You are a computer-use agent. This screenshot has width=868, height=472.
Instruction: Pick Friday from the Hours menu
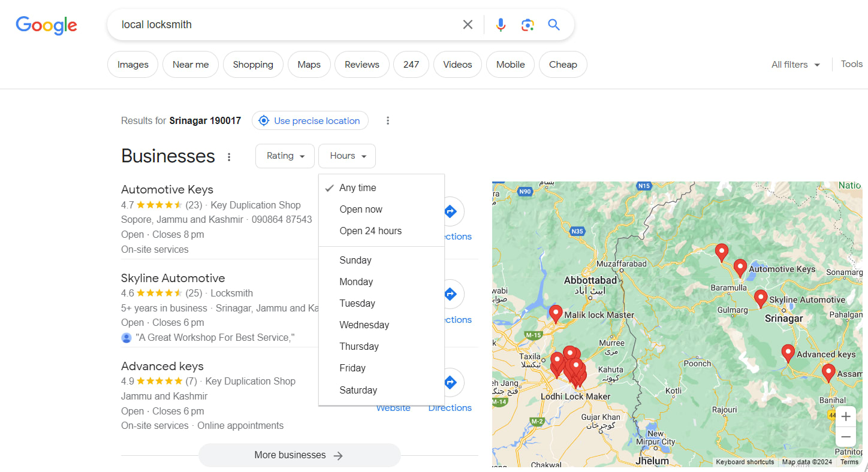pos(381,368)
